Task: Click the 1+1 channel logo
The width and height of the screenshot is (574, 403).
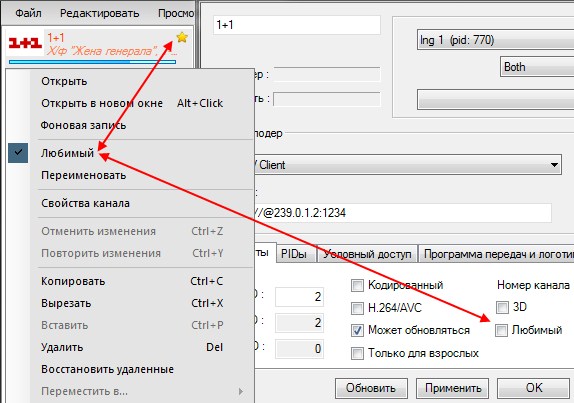Action: click(25, 43)
